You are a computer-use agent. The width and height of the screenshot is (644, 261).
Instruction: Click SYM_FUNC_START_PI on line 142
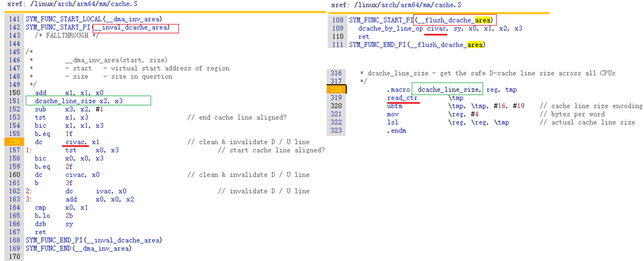(x=58, y=27)
